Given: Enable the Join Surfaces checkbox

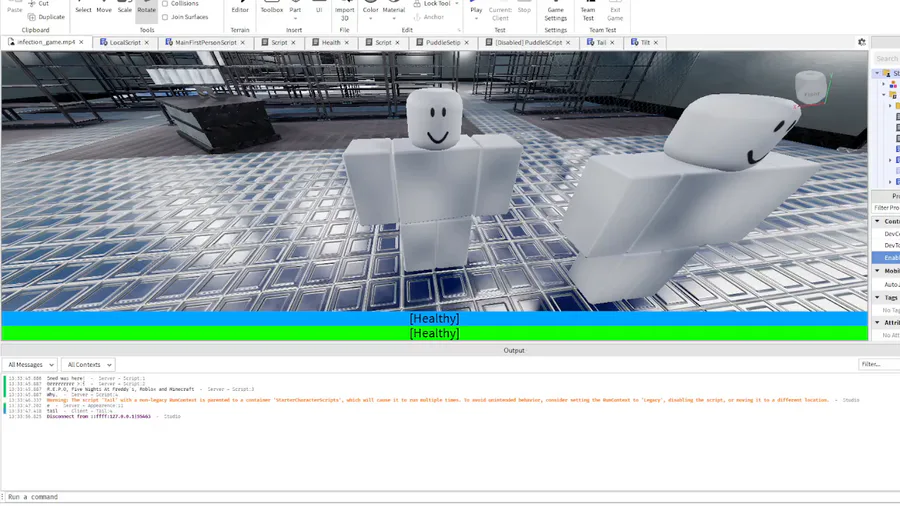Looking at the screenshot, I should coord(165,17).
